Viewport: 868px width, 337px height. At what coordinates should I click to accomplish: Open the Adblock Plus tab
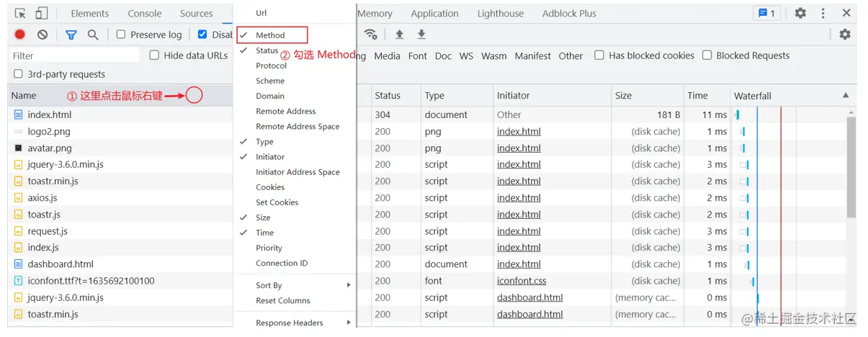569,13
